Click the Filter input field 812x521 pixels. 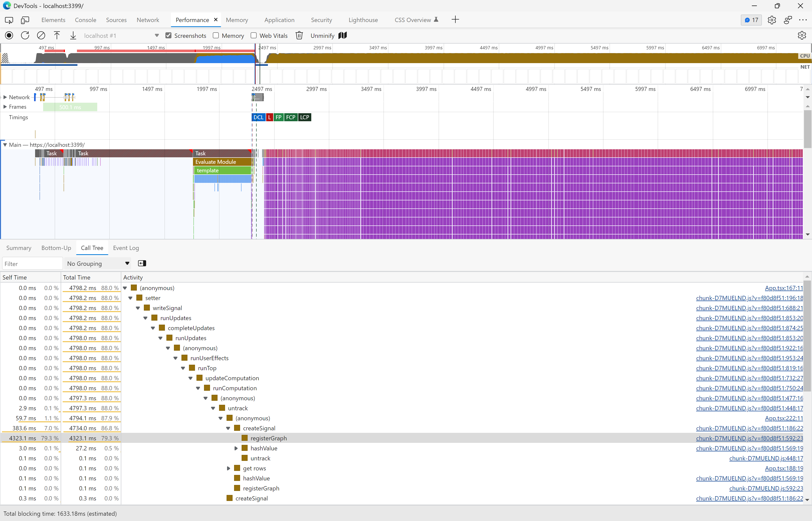coord(32,264)
